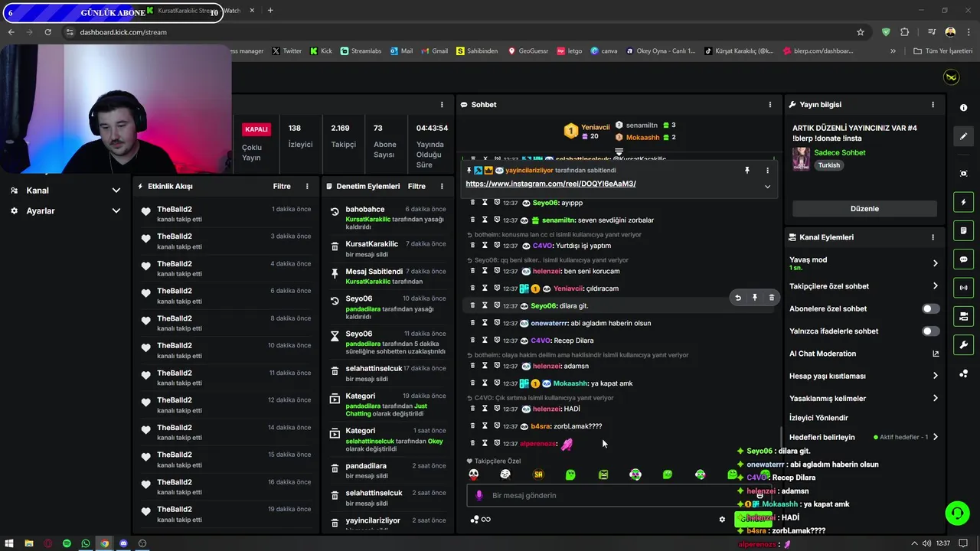Viewport: 980px width, 551px height.
Task: Open Hesap yaşı kısıtlaması chevron
Action: coord(935,376)
